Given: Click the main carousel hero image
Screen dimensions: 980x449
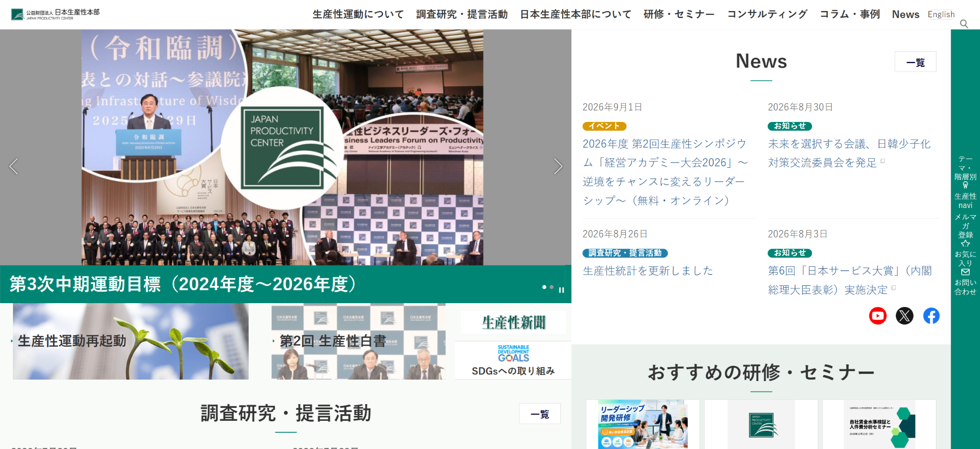Looking at the screenshot, I should tap(282, 147).
